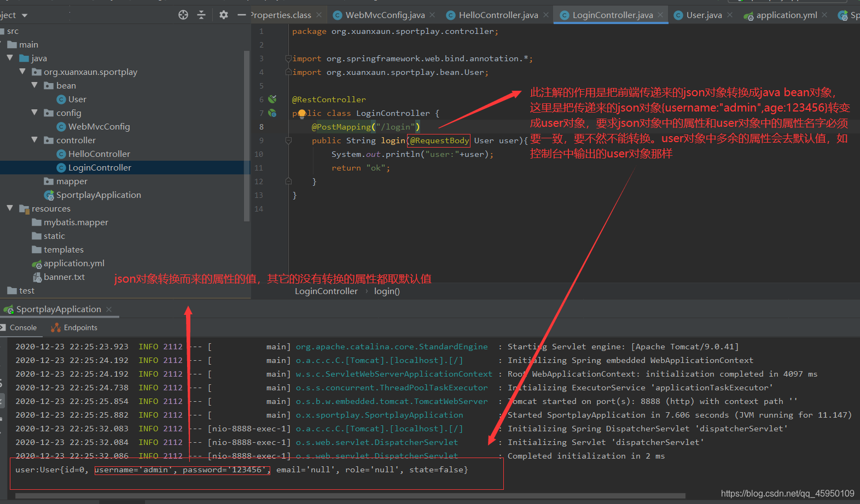Click the @PostMapping annotation line

click(365, 127)
